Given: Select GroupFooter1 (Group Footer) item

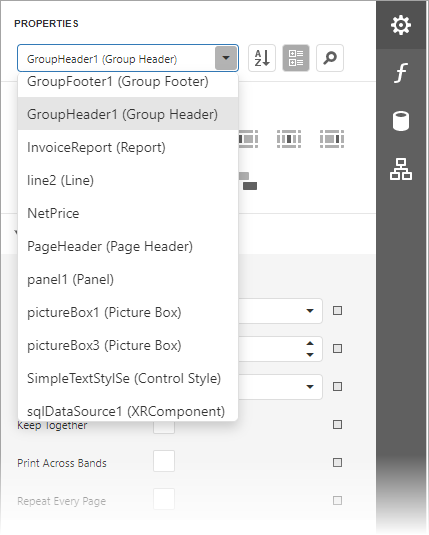Looking at the screenshot, I should click(x=128, y=82).
